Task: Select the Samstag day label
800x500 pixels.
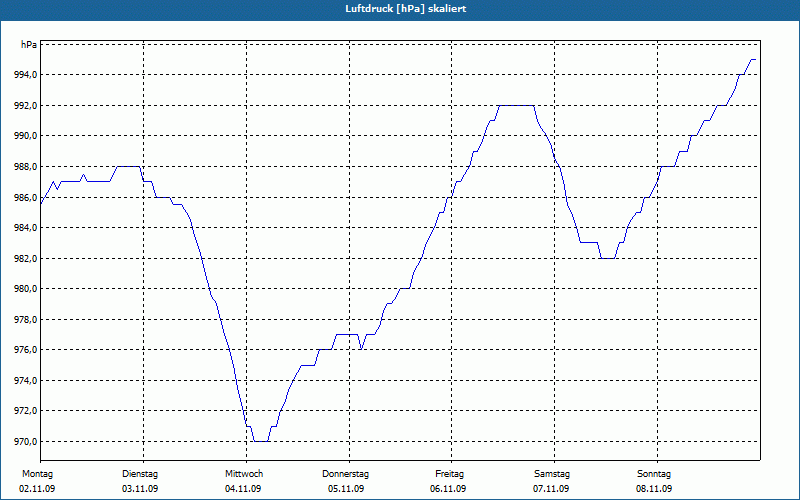Action: 552,474
